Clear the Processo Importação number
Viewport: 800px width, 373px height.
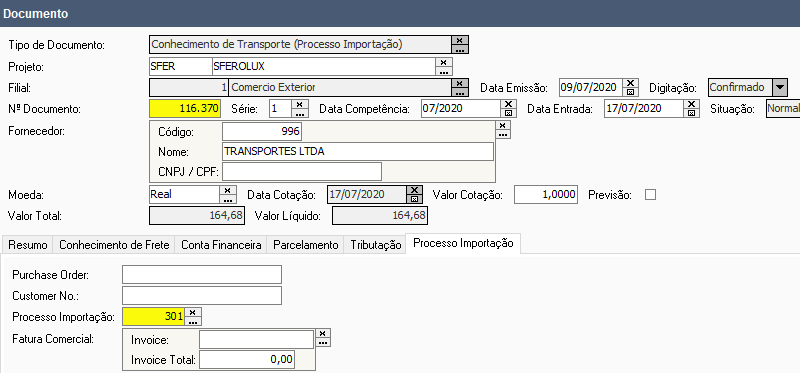tap(193, 312)
